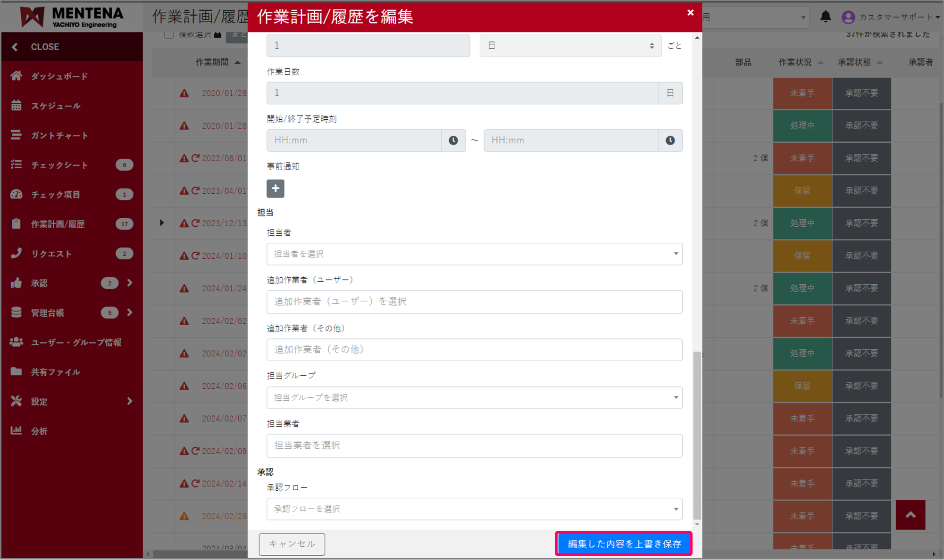The image size is (944, 560).
Task: Click the 追加作業者（その他） input field
Action: coord(474,350)
